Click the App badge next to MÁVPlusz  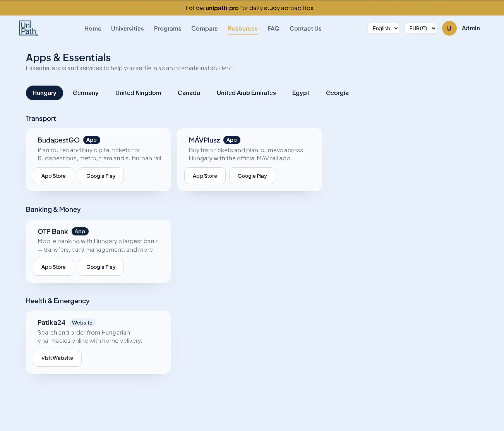[x=232, y=140]
